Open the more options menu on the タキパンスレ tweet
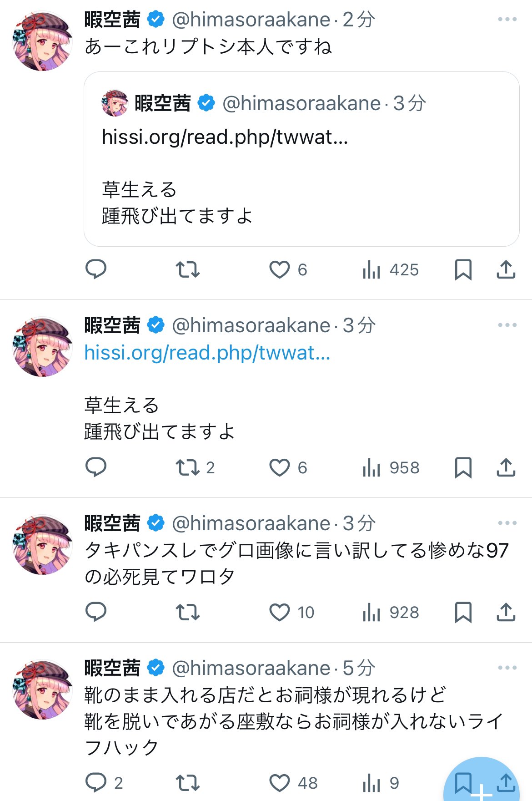This screenshot has height=801, width=532. click(507, 523)
